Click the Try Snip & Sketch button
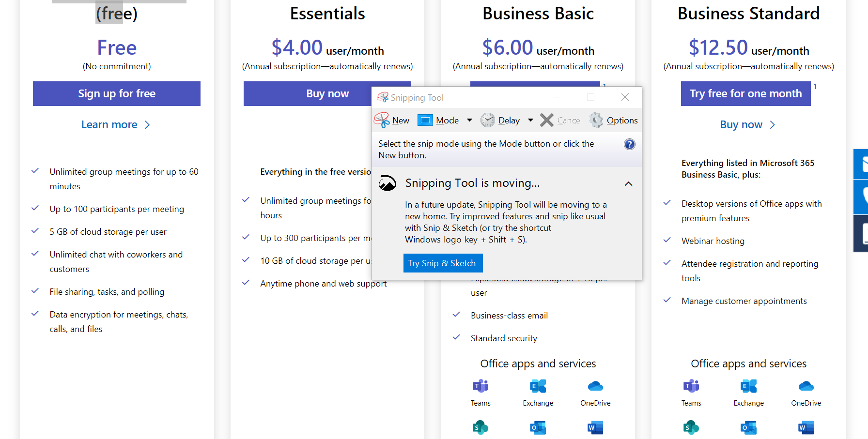868x439 pixels. click(x=443, y=263)
